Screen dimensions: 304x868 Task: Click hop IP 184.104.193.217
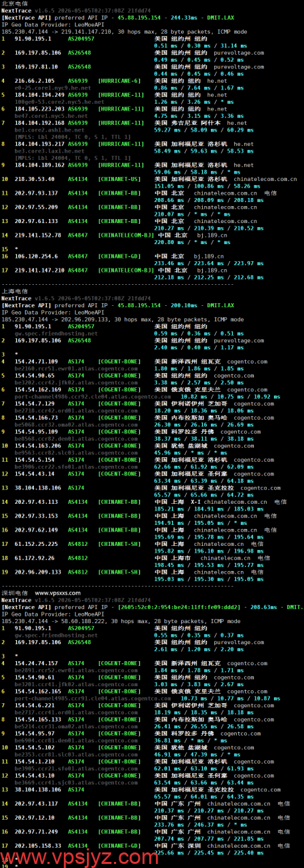tap(39, 144)
